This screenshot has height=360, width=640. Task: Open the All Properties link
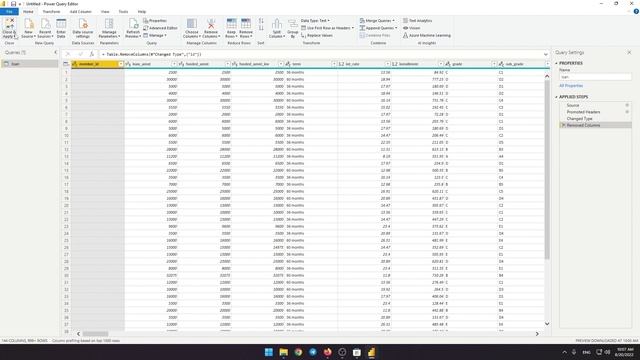click(x=571, y=86)
